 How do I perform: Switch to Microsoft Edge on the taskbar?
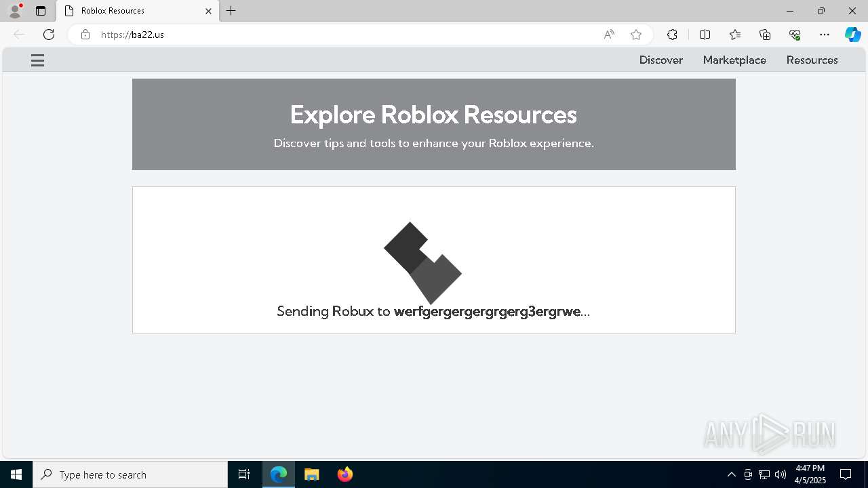(279, 474)
